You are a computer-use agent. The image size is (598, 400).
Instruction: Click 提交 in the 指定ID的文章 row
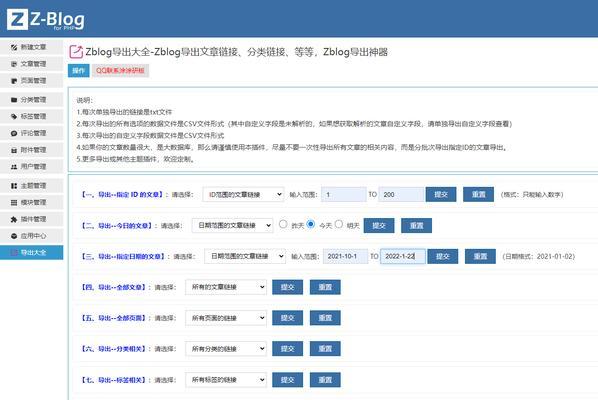click(x=441, y=194)
